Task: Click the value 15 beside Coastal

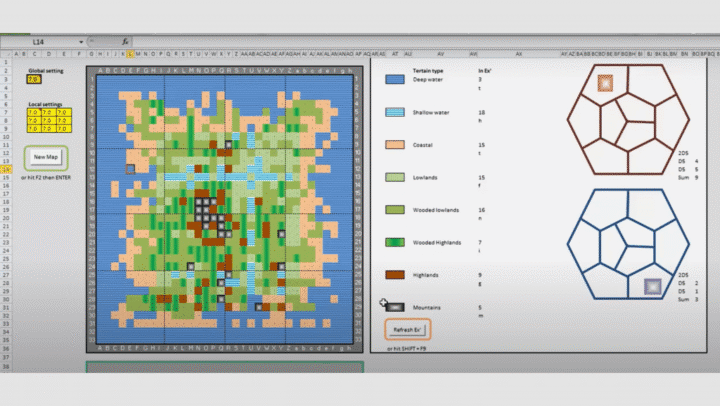Action: (x=481, y=145)
